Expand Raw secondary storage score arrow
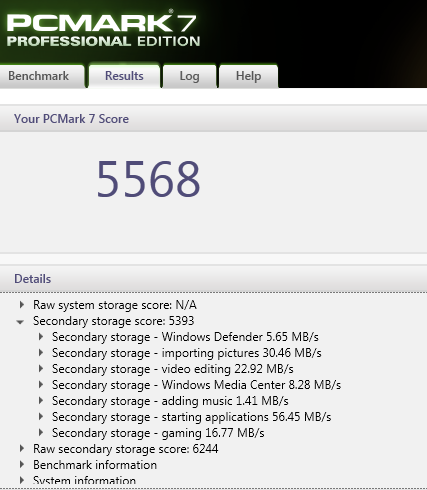The width and height of the screenshot is (427, 490). [x=22, y=449]
